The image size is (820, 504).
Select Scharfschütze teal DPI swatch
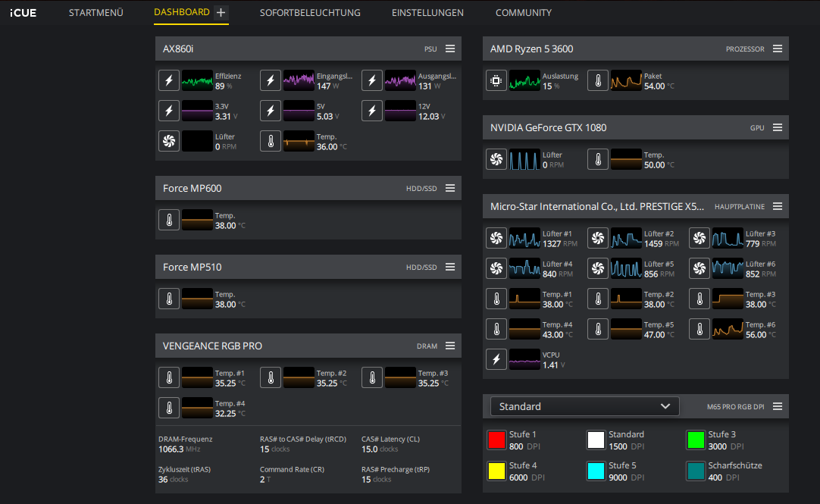[x=696, y=471]
